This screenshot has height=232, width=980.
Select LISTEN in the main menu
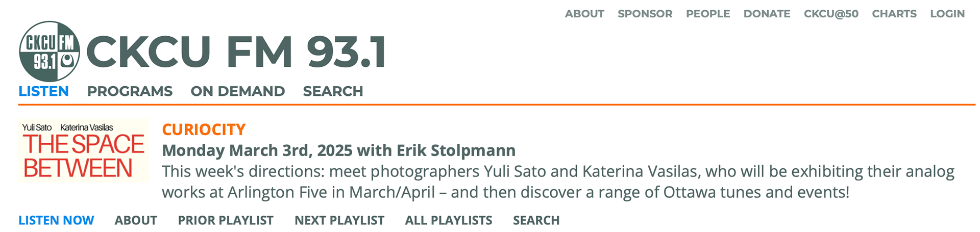[x=43, y=91]
